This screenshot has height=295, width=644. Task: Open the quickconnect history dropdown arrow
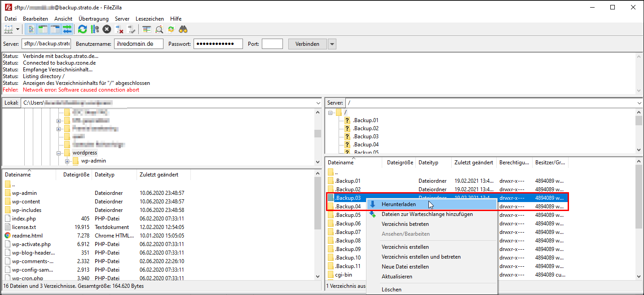click(x=332, y=44)
